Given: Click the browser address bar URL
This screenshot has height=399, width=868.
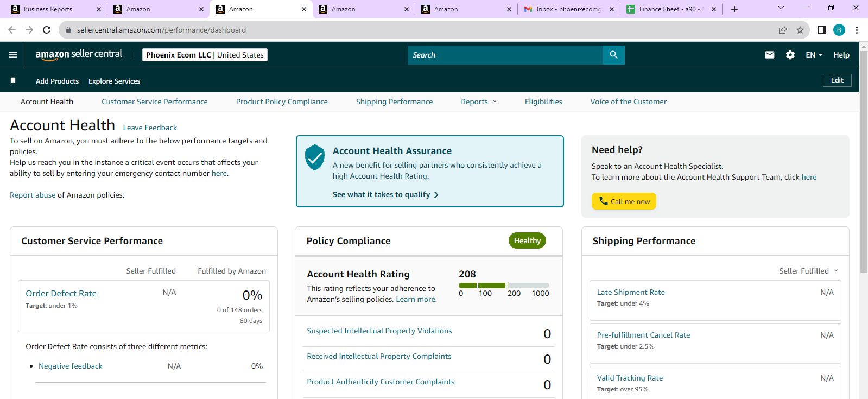Looking at the screenshot, I should (161, 30).
